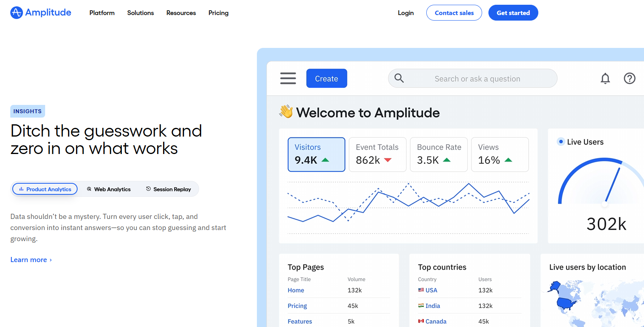Open the Pricing link in Top Pages
The height and width of the screenshot is (327, 644).
[297, 306]
